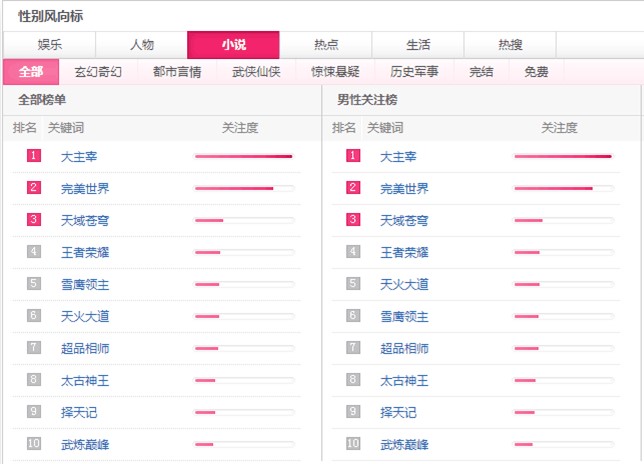
Task: Filter by 惊悚悬疑 category
Action: point(335,72)
